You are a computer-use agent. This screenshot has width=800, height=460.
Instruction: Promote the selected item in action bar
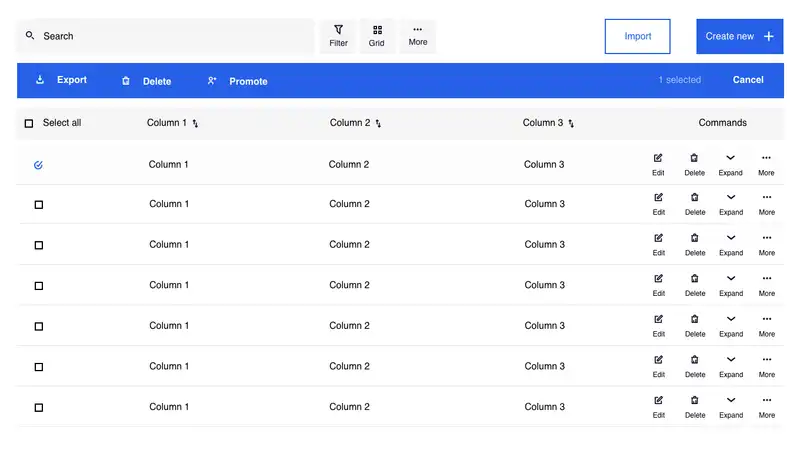(x=238, y=81)
